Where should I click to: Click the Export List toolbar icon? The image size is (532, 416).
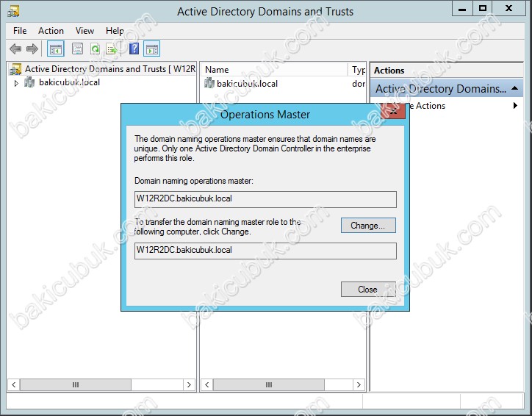click(112, 49)
